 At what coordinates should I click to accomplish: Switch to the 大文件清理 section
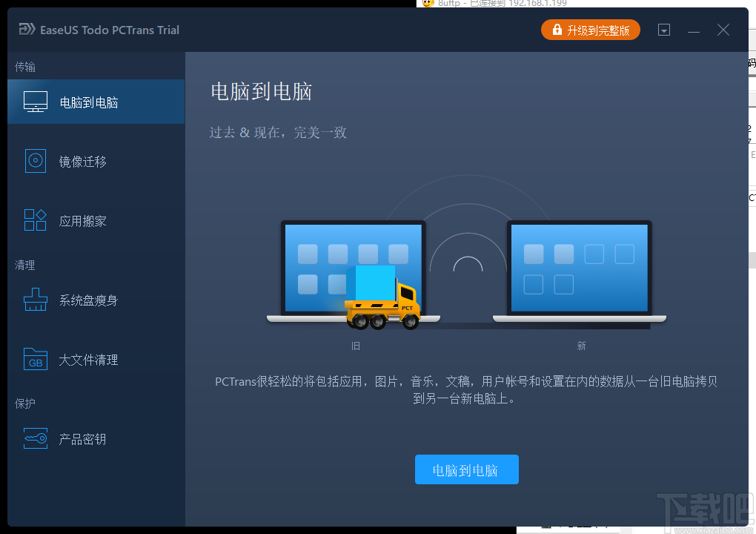coord(89,359)
